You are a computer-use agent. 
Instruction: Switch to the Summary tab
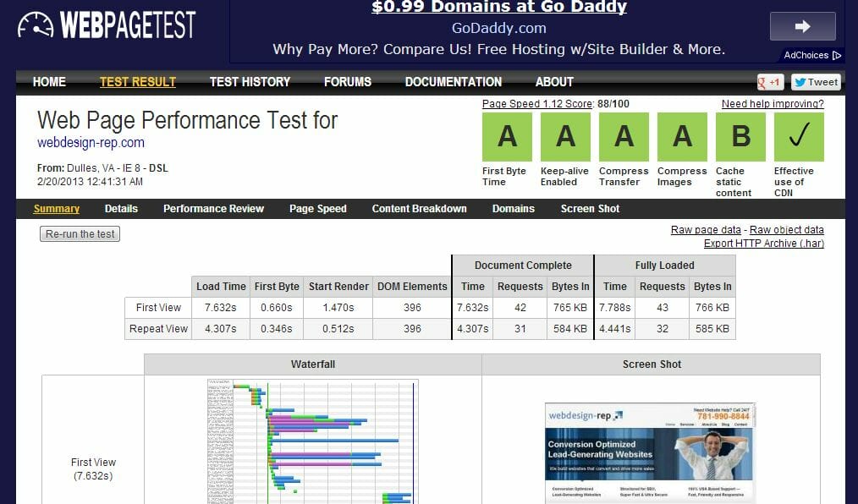point(57,209)
